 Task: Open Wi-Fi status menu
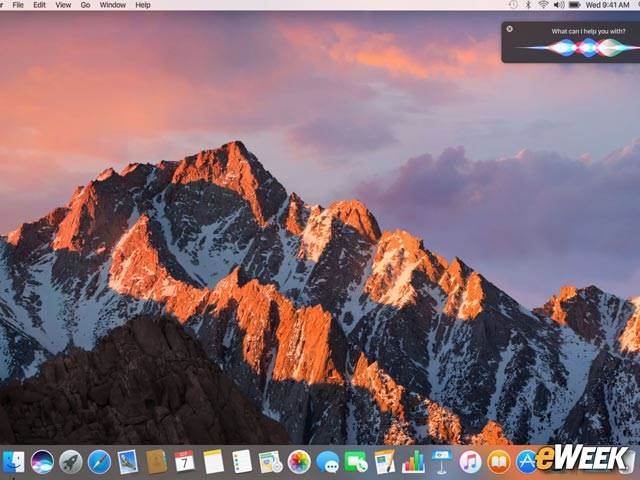click(543, 5)
